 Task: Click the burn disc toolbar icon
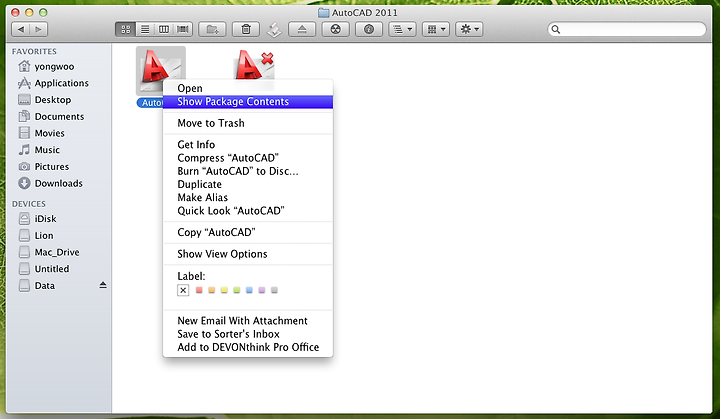[x=336, y=29]
